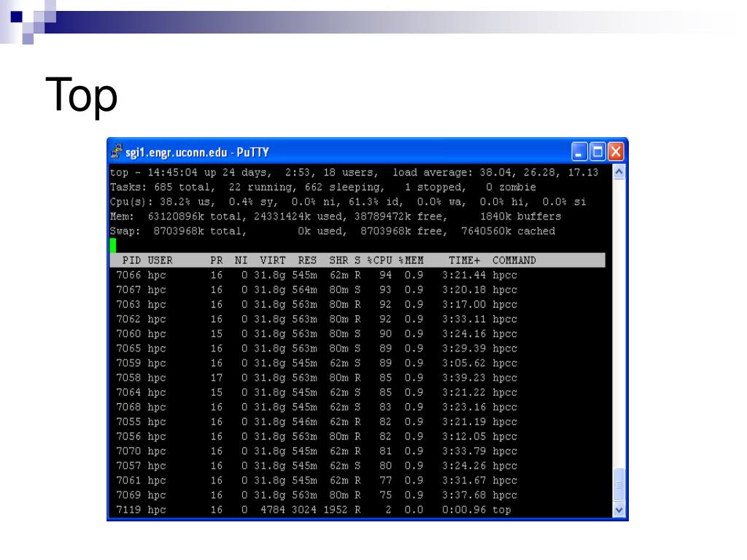Click PID 7055 in process list

tap(128, 422)
